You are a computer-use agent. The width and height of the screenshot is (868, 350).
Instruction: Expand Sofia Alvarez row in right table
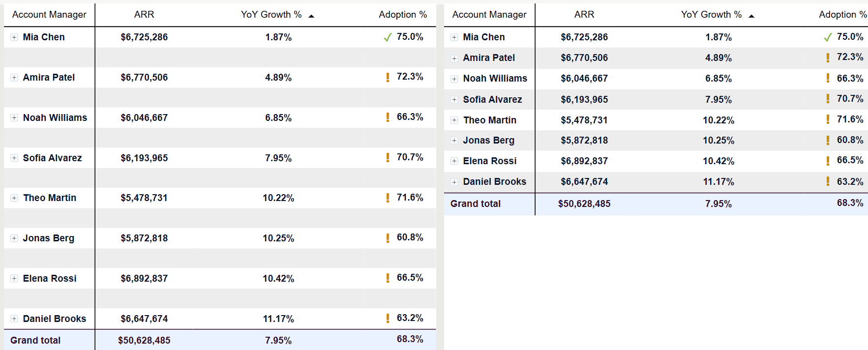coord(454,100)
